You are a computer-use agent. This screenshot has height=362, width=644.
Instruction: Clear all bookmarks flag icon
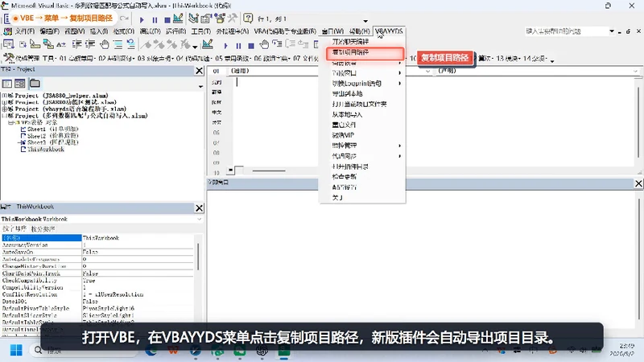pyautogui.click(x=185, y=44)
